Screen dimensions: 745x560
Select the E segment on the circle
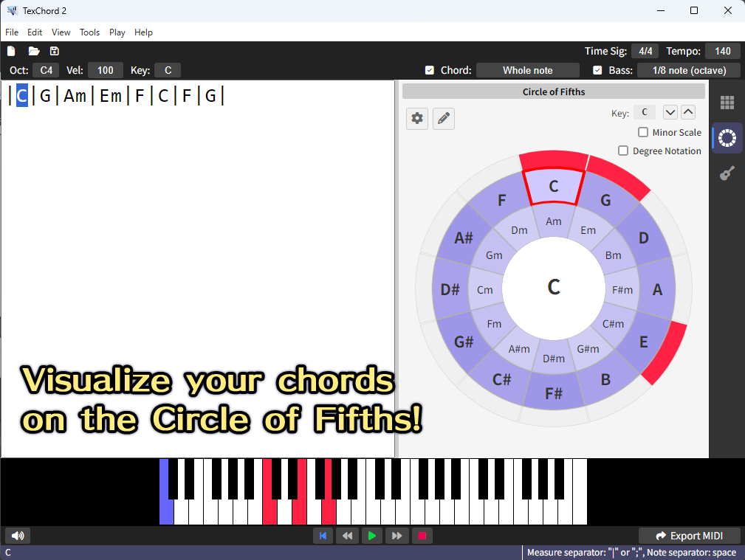pos(644,342)
